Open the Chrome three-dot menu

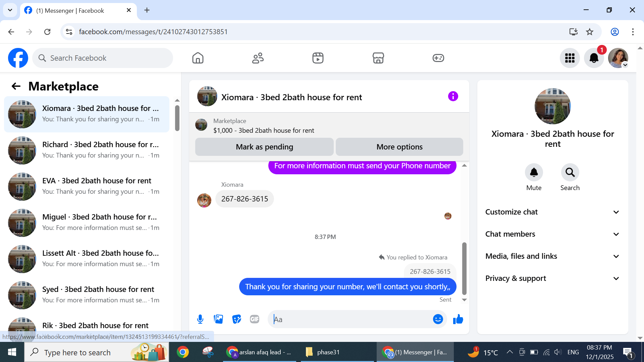coord(633,32)
